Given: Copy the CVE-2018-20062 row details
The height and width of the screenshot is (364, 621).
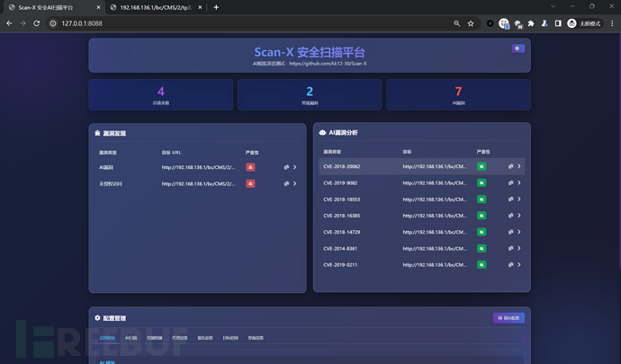Looking at the screenshot, I should click(x=511, y=166).
